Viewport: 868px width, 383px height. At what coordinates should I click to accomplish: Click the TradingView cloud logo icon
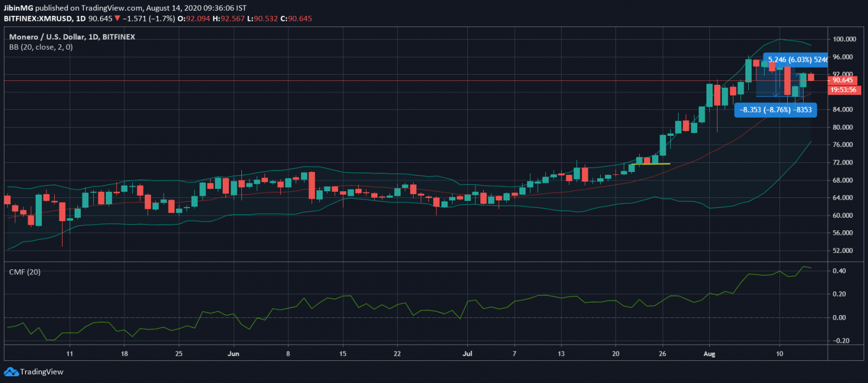[x=11, y=372]
